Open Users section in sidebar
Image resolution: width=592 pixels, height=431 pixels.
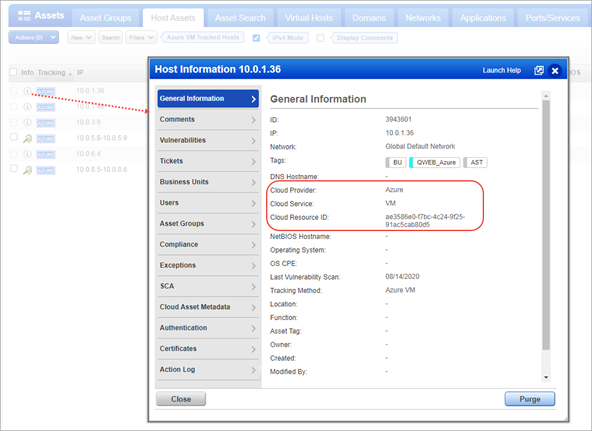(208, 203)
